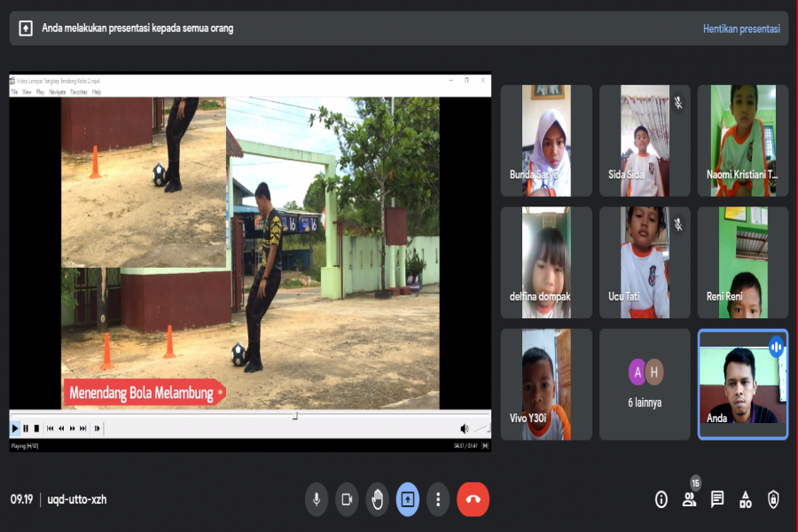
Task: Open the 6 lainnya participants tile
Action: click(645, 384)
